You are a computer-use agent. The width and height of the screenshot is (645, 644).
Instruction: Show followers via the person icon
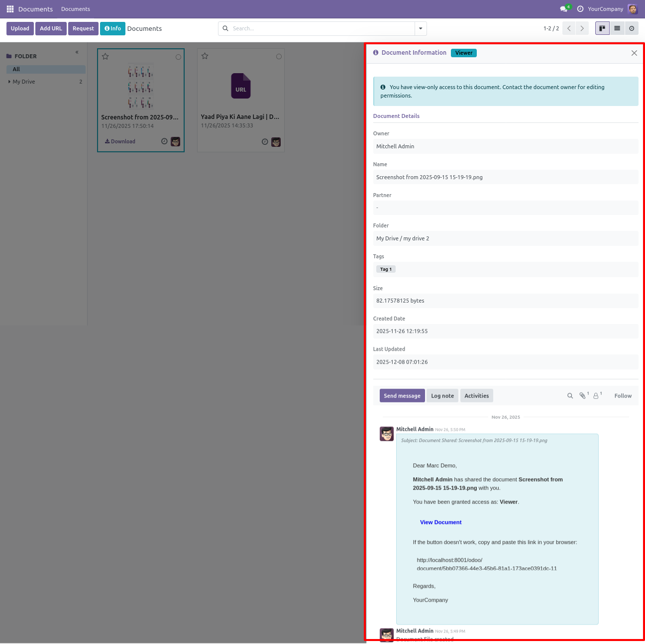[x=596, y=396]
